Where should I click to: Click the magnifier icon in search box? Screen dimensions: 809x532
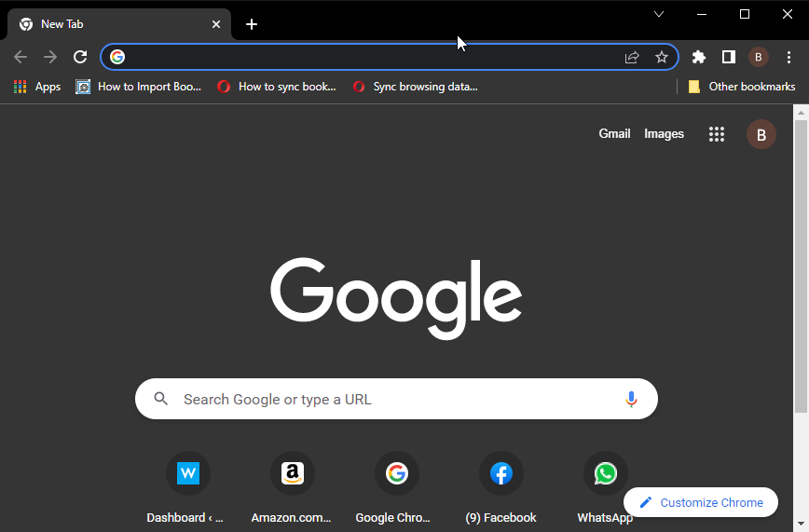click(161, 399)
